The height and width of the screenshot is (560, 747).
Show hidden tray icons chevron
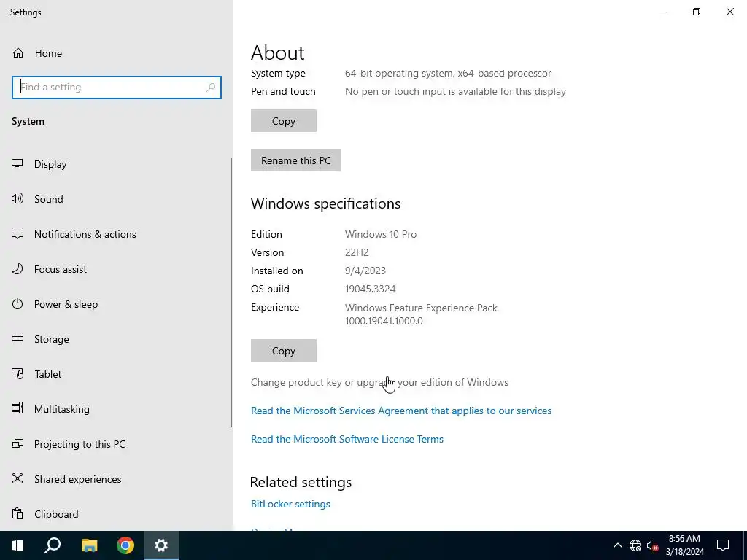click(x=617, y=545)
